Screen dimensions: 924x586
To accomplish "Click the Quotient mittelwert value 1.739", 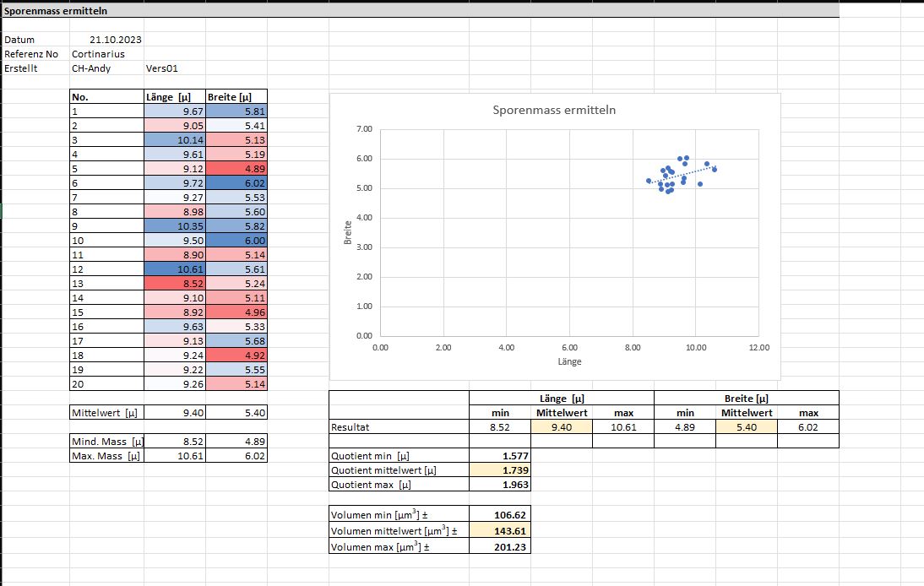I will 499,470.
